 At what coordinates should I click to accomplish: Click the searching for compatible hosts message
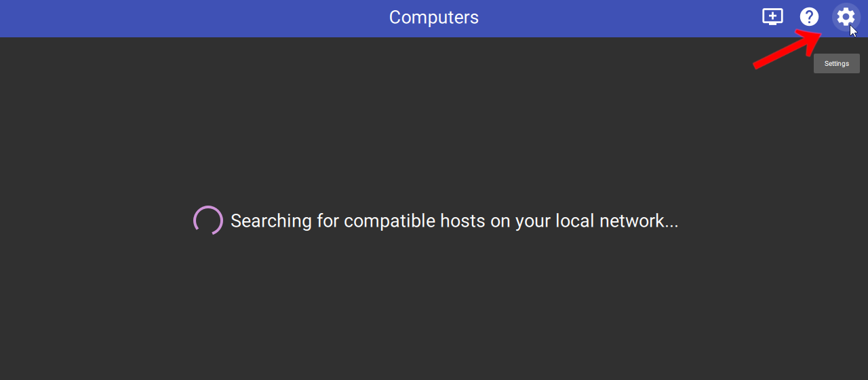click(454, 221)
